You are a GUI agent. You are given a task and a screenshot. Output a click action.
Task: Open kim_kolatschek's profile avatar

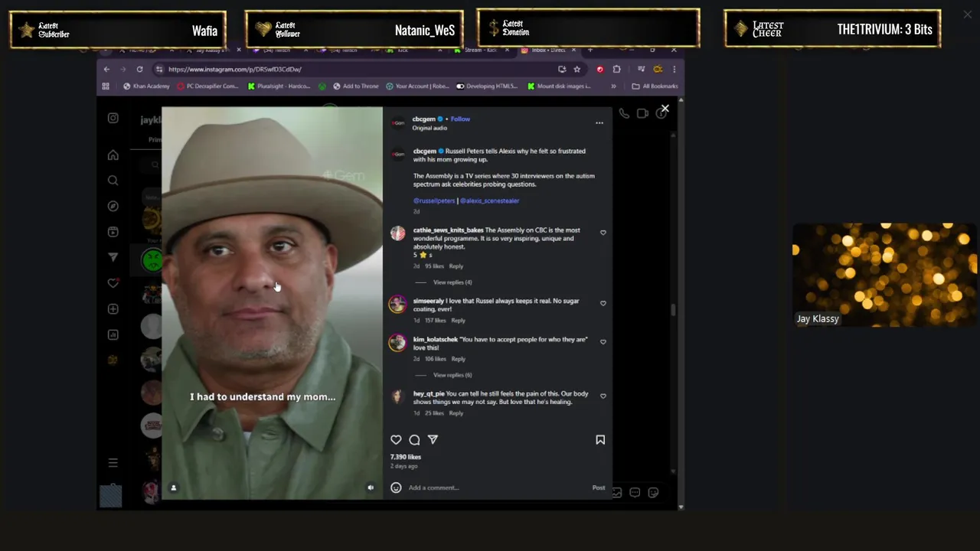(x=397, y=343)
